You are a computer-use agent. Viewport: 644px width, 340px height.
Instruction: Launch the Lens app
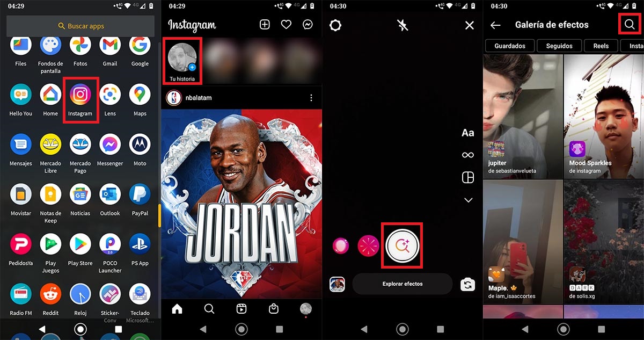(x=110, y=95)
